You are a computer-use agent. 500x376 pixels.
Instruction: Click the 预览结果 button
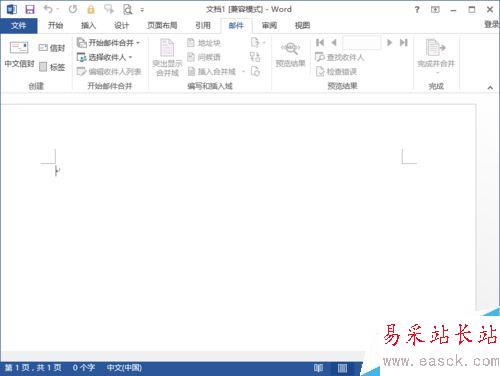(x=290, y=55)
